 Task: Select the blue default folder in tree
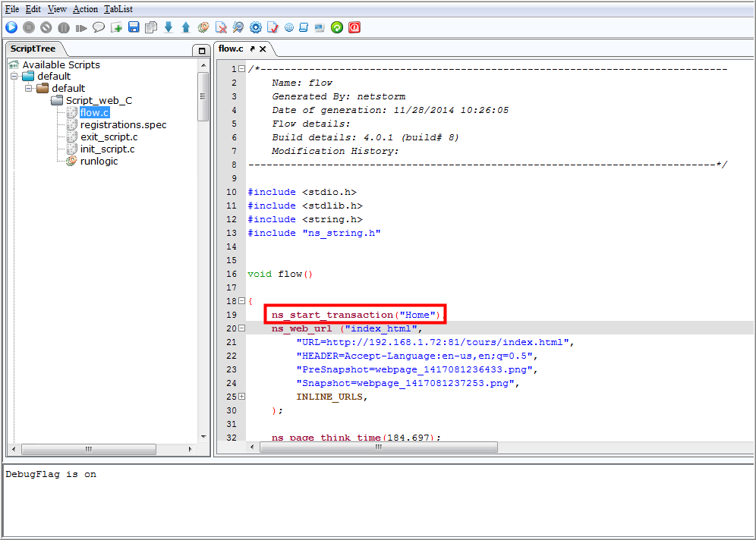click(x=54, y=76)
